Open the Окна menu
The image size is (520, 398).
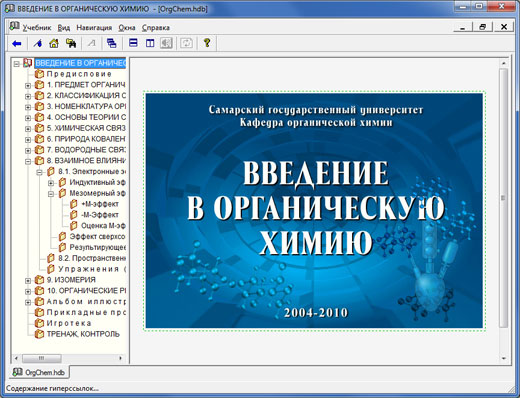coord(127,28)
